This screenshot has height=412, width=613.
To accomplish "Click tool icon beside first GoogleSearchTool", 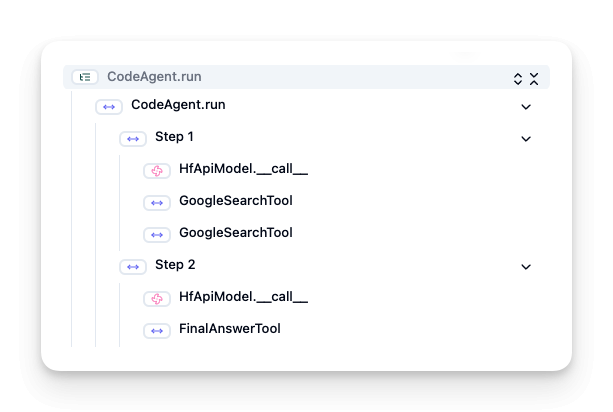I will pyautogui.click(x=157, y=203).
